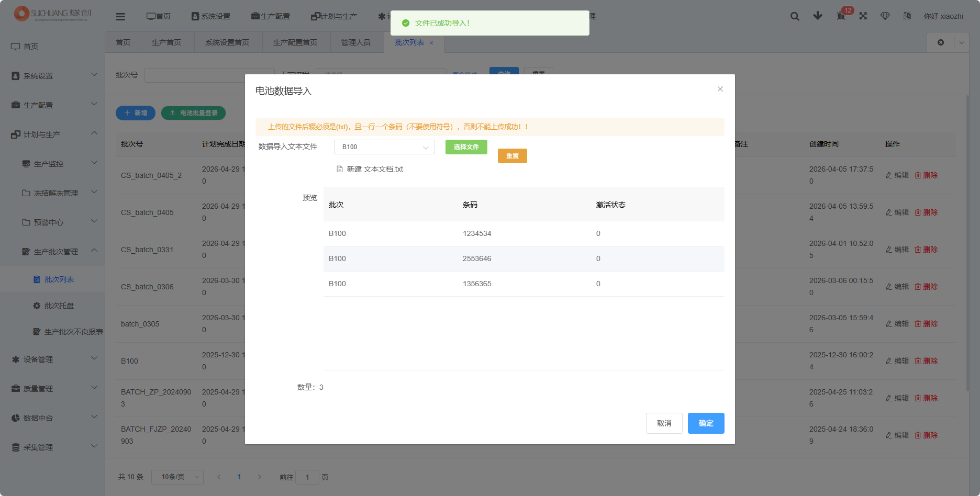Open the bug notifications icon with badge 12
Screen dimensions: 980x496
[x=841, y=16]
